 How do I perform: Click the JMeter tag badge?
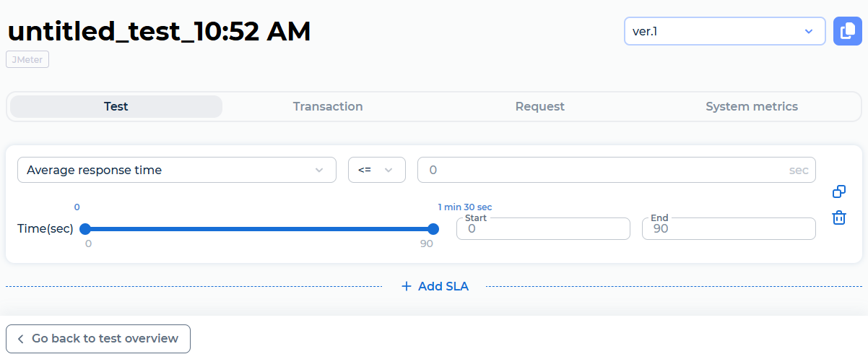pyautogui.click(x=27, y=59)
